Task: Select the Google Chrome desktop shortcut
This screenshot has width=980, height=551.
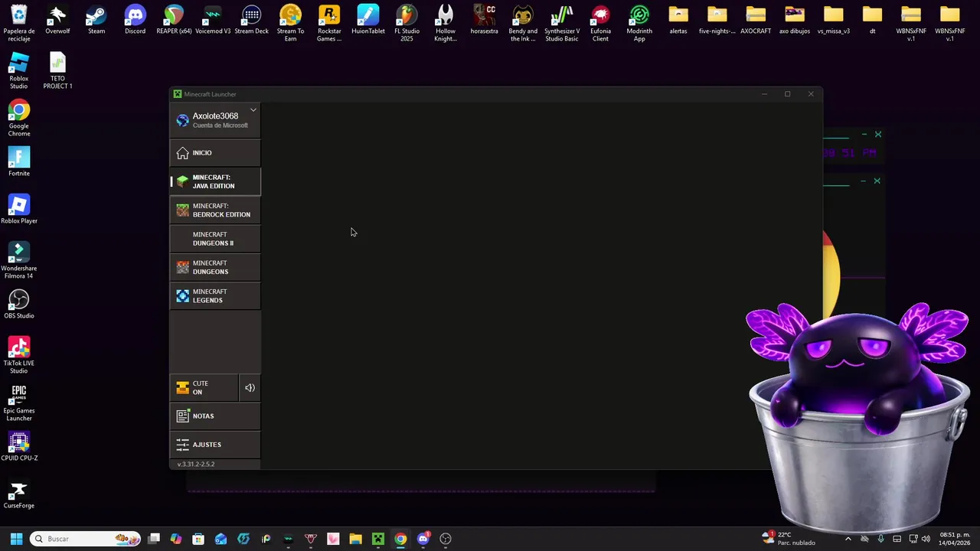Action: (19, 119)
